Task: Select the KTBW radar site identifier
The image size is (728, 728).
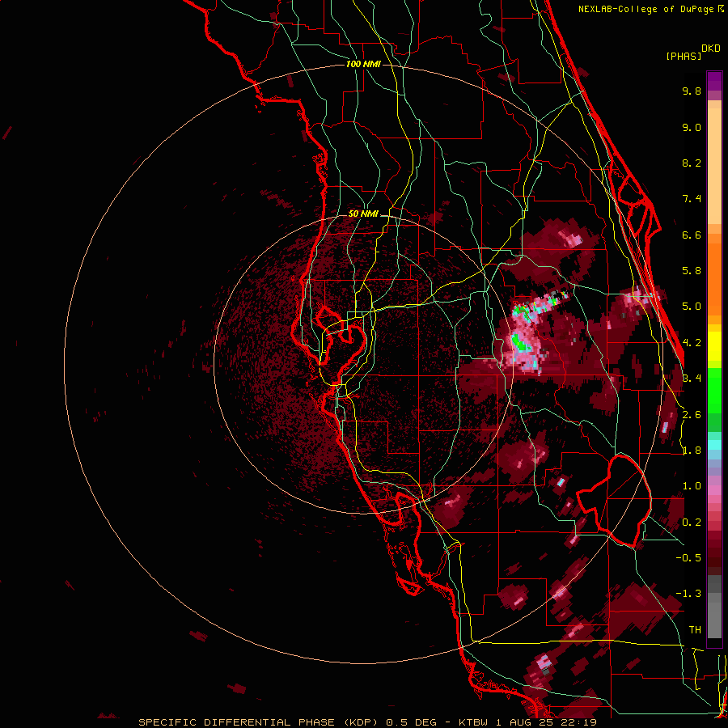Action: 474,722
